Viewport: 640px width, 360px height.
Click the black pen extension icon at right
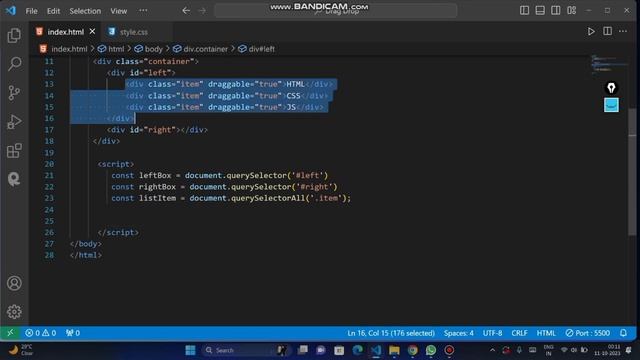tap(611, 88)
